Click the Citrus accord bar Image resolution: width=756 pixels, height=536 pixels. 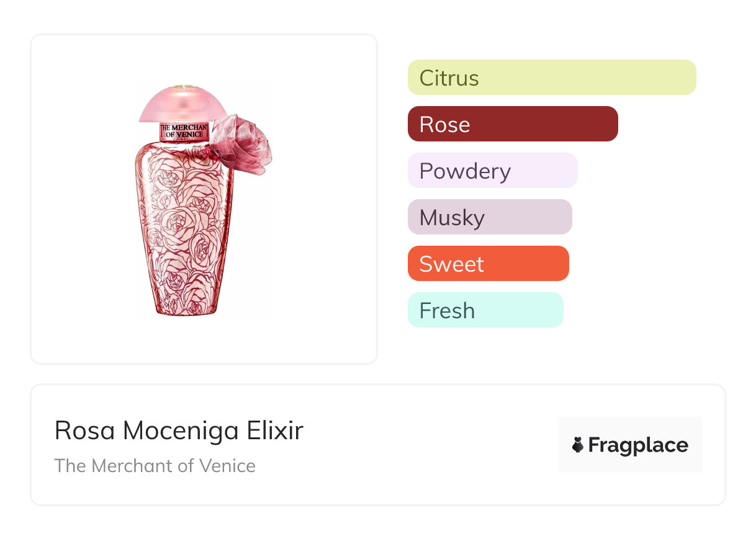click(x=551, y=78)
